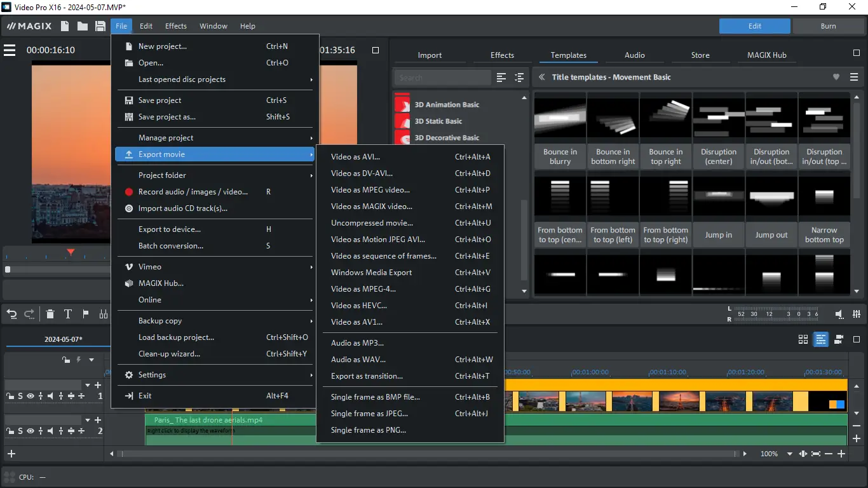Click the Burn button
The image size is (868, 488).
pyautogui.click(x=828, y=26)
